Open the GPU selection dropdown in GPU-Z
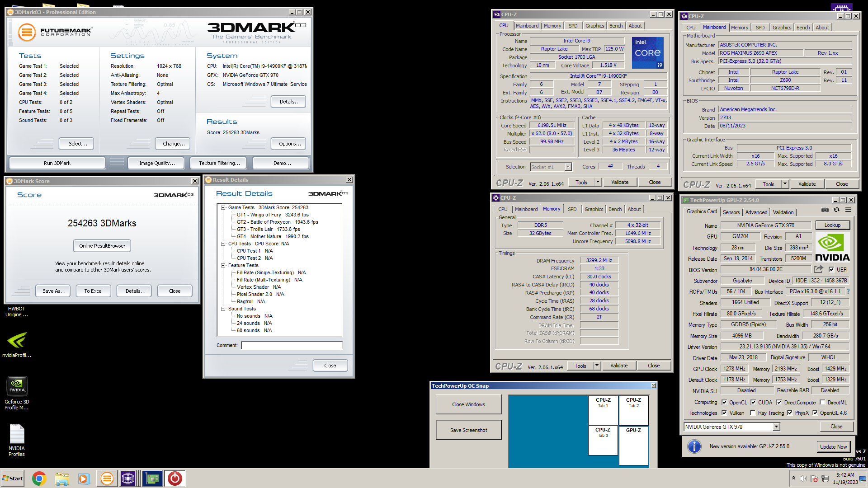Image resolution: width=868 pixels, height=488 pixels. point(776,427)
